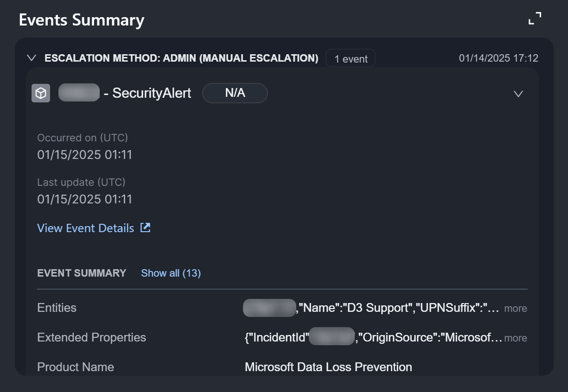Click the SecurityAlert event title

[152, 93]
